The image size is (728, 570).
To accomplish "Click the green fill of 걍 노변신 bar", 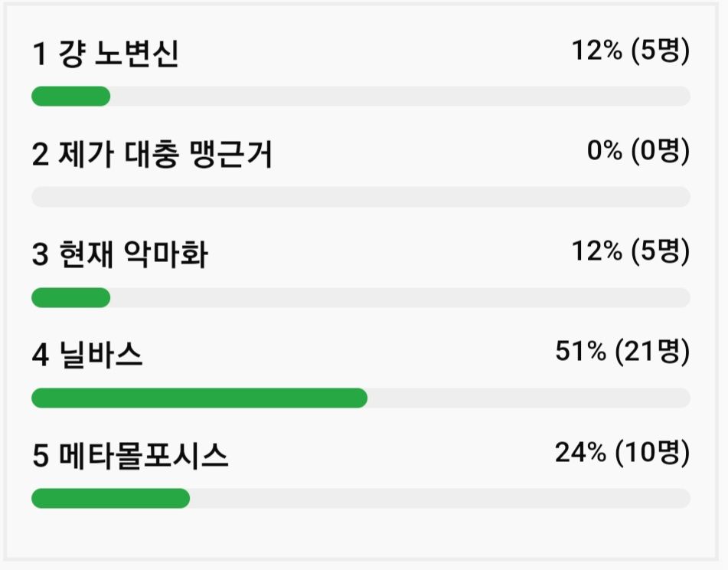I will click(x=70, y=97).
